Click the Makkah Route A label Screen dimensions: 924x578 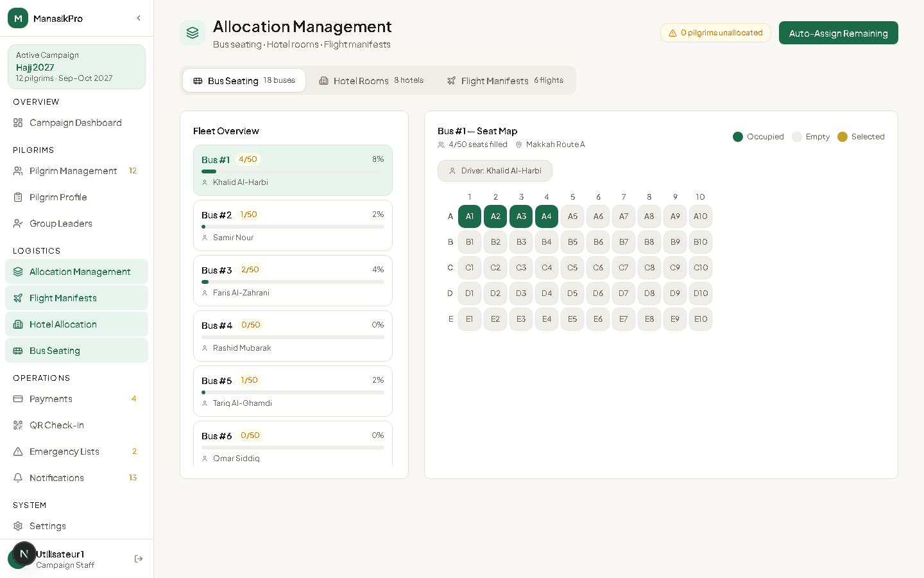(556, 145)
